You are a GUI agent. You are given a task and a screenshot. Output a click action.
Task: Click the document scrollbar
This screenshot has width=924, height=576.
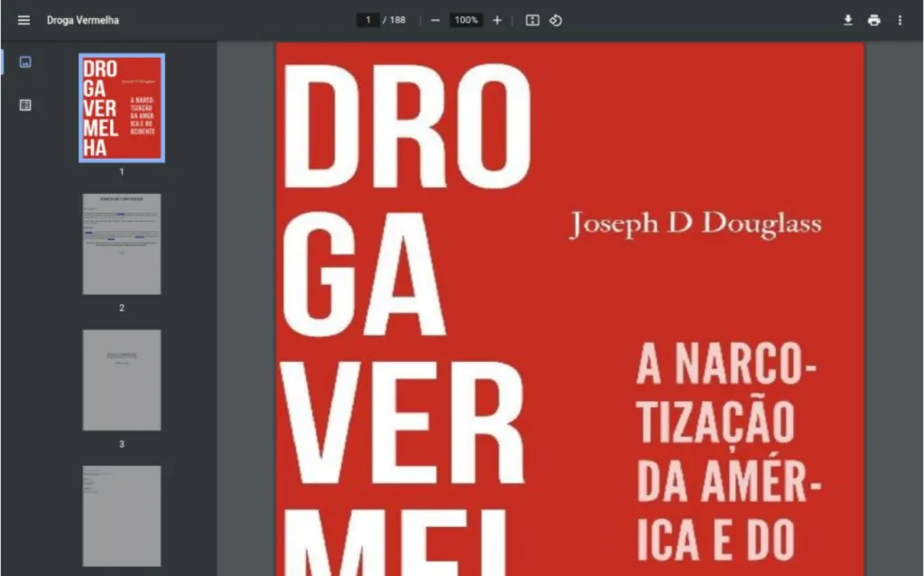918,271
